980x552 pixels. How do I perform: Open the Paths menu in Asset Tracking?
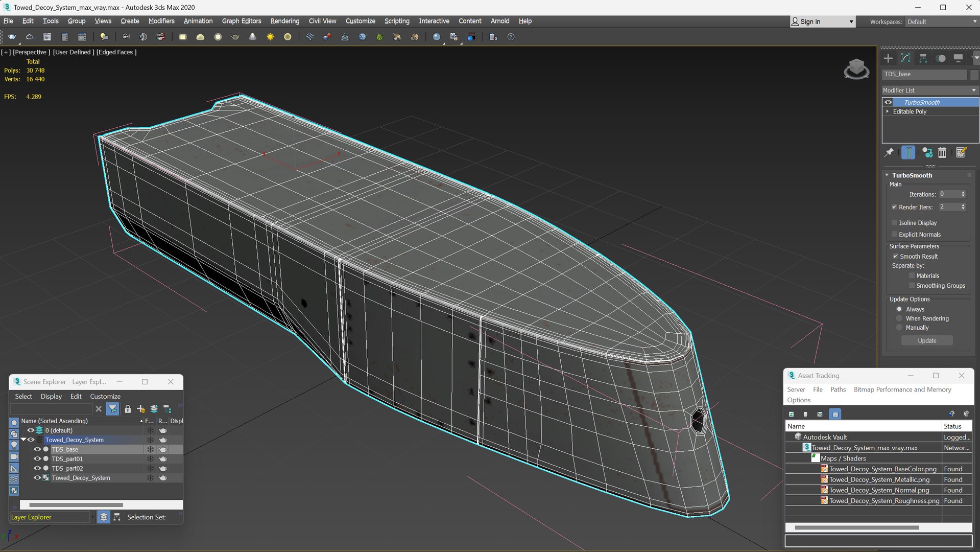coord(838,389)
